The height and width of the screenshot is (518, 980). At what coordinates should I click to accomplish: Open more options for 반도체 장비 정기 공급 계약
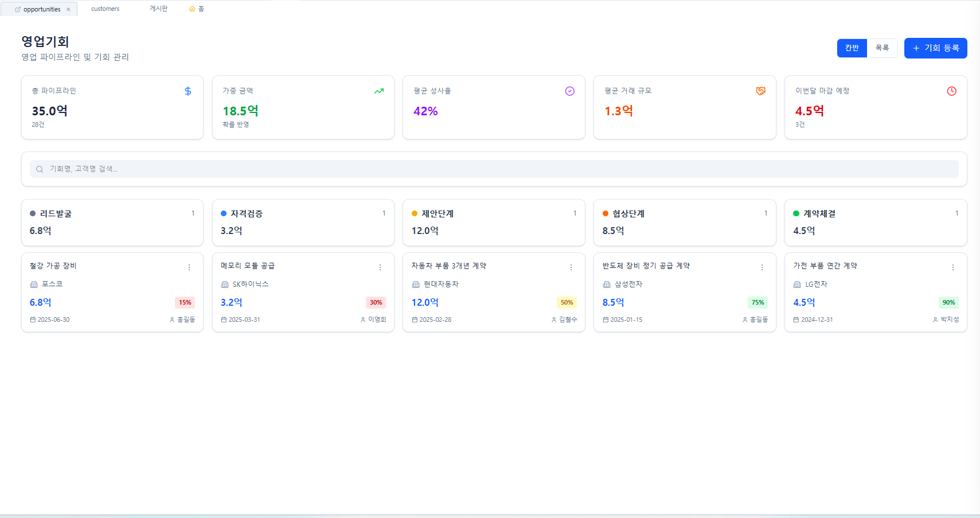coord(762,267)
